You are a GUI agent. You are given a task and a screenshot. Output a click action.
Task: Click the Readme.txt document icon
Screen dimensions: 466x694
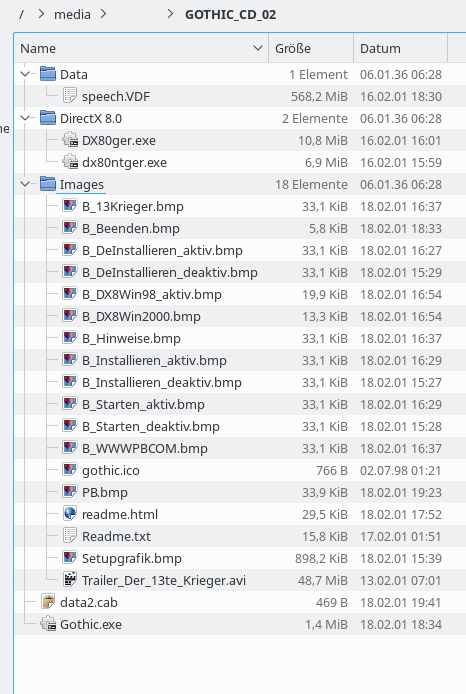tap(69, 536)
